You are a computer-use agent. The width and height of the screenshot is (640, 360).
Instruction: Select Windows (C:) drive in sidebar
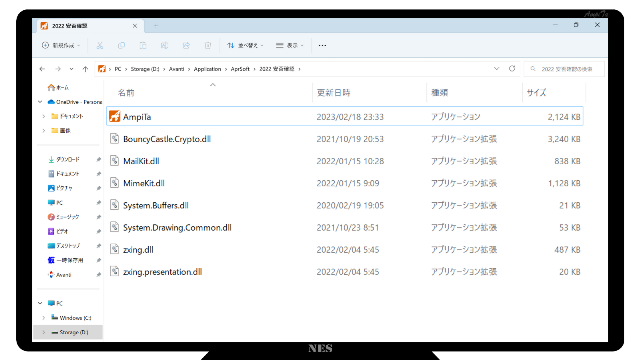pos(71,318)
